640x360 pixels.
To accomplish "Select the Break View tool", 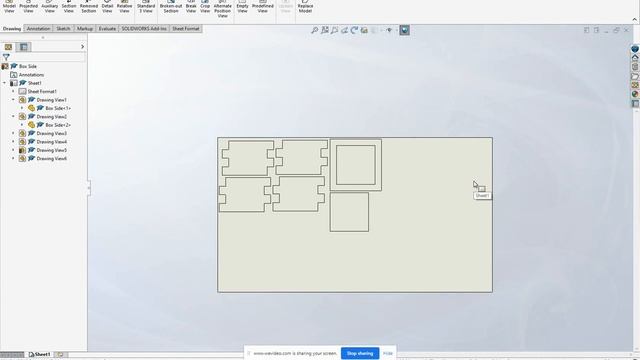I will point(191,7).
